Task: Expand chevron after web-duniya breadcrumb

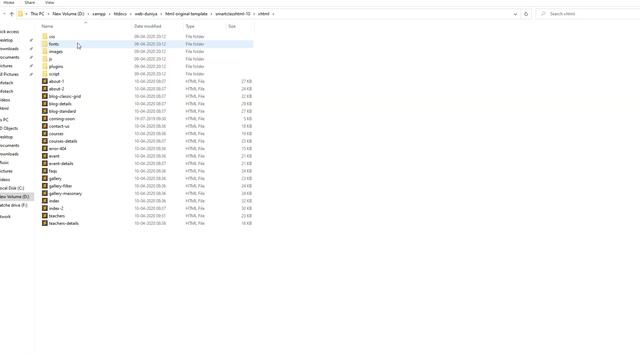Action: [x=161, y=14]
